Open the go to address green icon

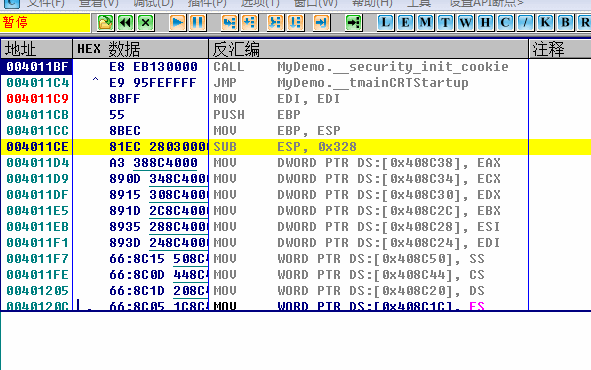[354, 23]
